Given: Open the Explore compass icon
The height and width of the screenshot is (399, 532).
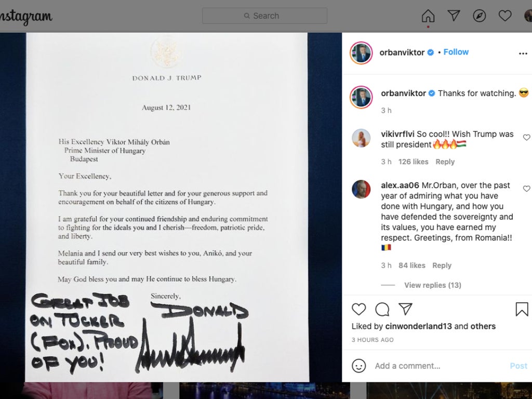Looking at the screenshot, I should [479, 16].
